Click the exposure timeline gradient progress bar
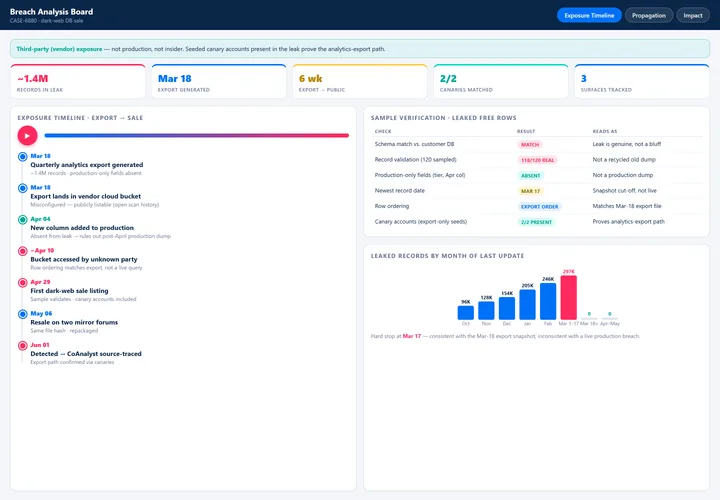720x500 pixels. [x=197, y=135]
